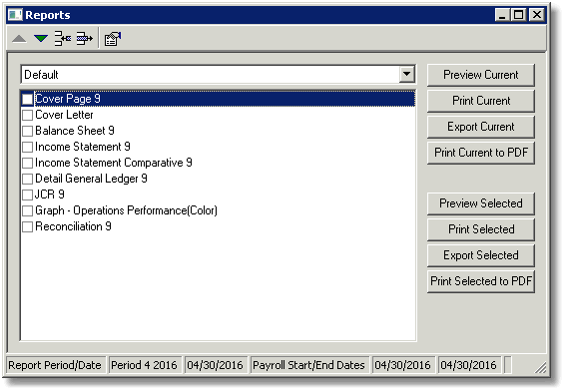Click Print Selected button

[x=481, y=229]
